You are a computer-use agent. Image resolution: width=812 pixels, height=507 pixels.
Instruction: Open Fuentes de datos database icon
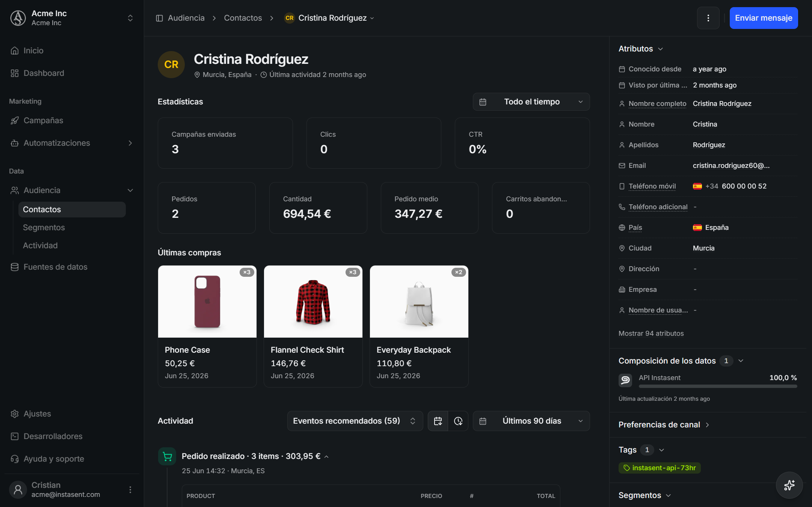coord(15,267)
